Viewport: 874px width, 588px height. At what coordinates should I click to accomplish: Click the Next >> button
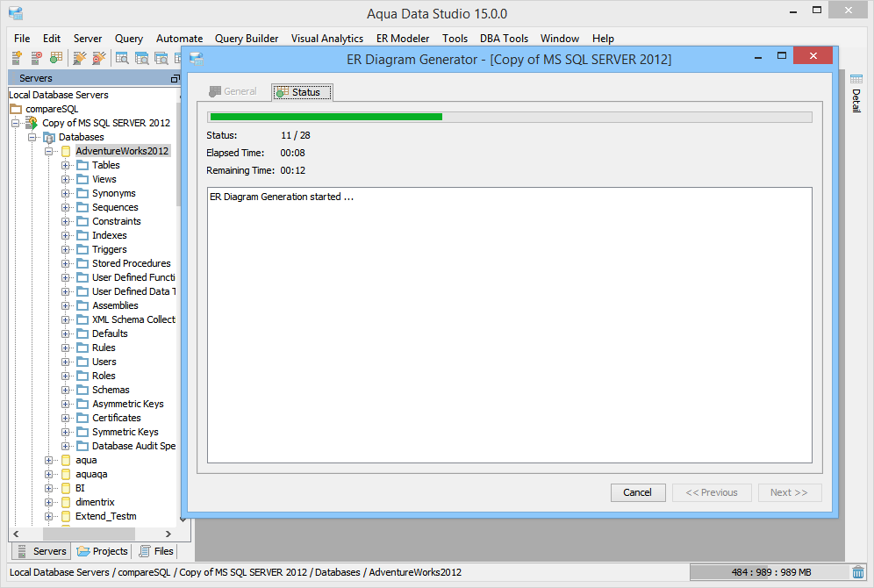coord(789,492)
